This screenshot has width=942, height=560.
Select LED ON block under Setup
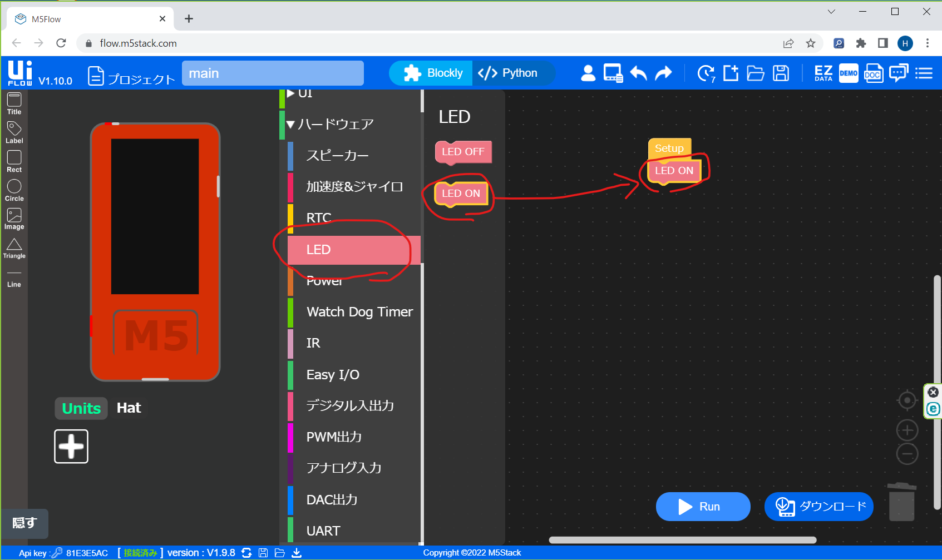tap(674, 171)
